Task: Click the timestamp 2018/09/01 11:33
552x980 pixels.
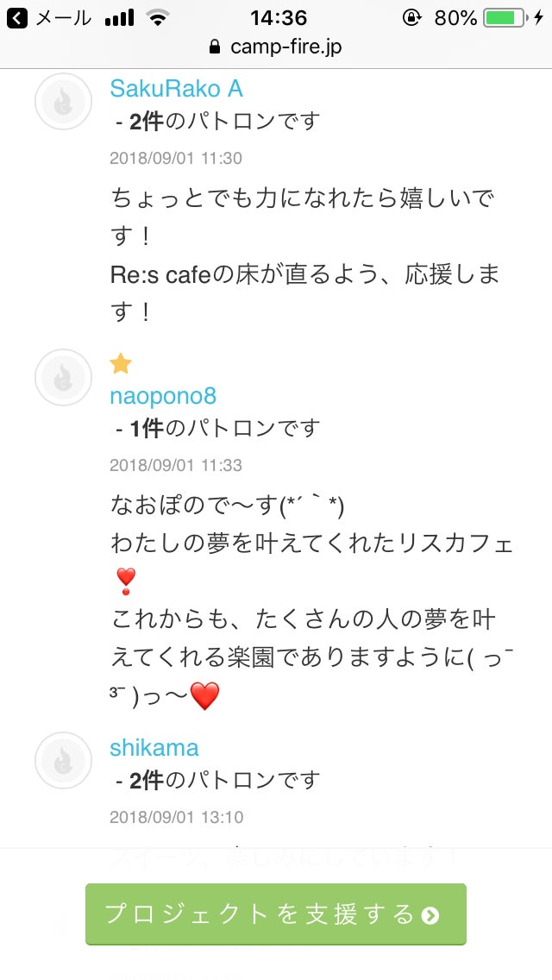Action: pos(176,466)
